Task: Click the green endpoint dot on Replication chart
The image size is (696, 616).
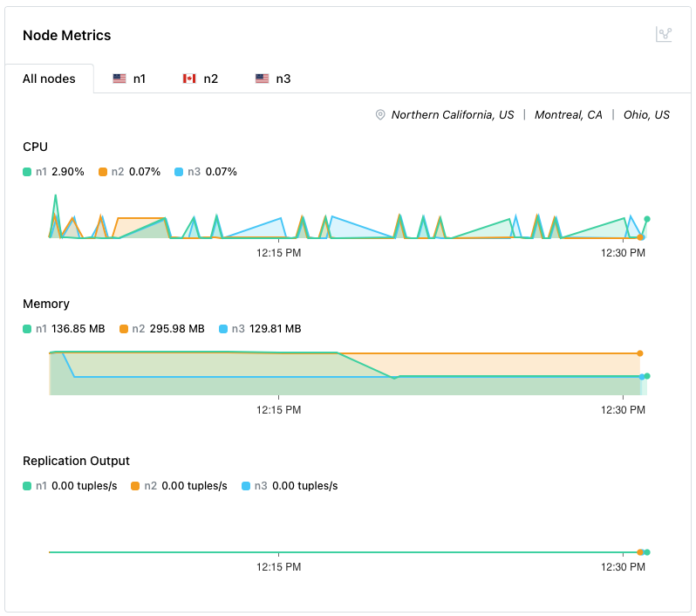Action: click(x=647, y=552)
